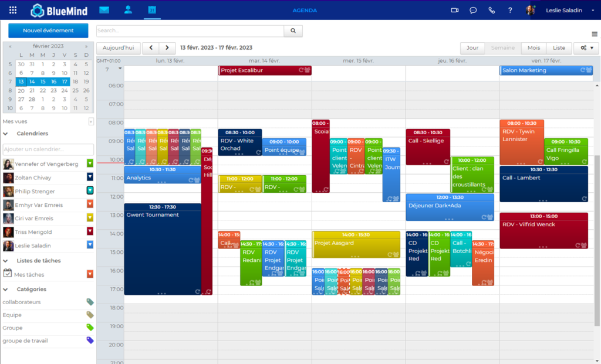Open the Contacts app icon
Screen dimensions: 601x364
(x=128, y=10)
